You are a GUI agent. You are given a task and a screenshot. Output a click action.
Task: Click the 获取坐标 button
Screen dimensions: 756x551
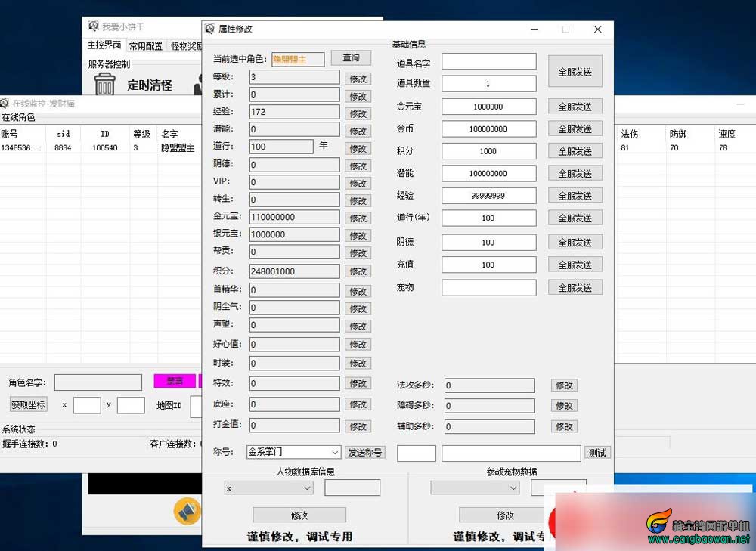tap(29, 404)
